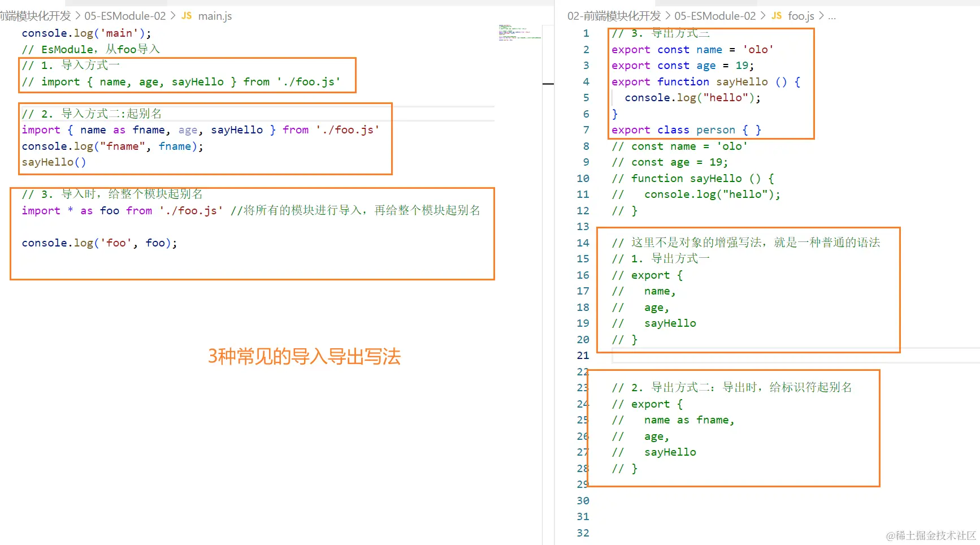Open the main.js breadcrumb item
The height and width of the screenshot is (545, 980).
[215, 16]
